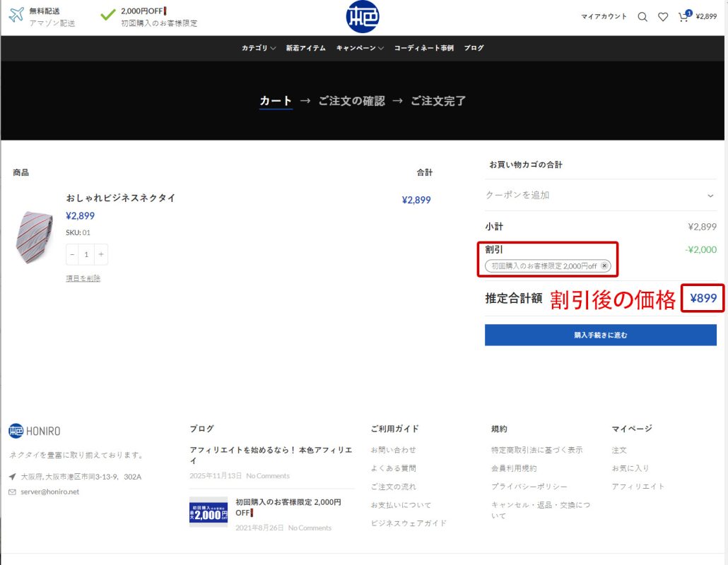Open the キャンペーン dropdown menu
Viewport: 728px width, 565px height.
(x=360, y=48)
